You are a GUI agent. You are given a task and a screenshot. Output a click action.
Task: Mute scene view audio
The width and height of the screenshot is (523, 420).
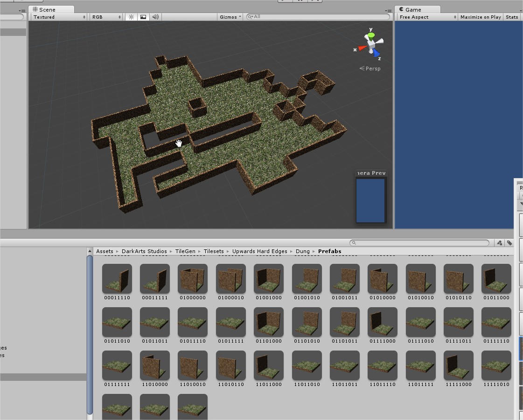[x=156, y=17]
